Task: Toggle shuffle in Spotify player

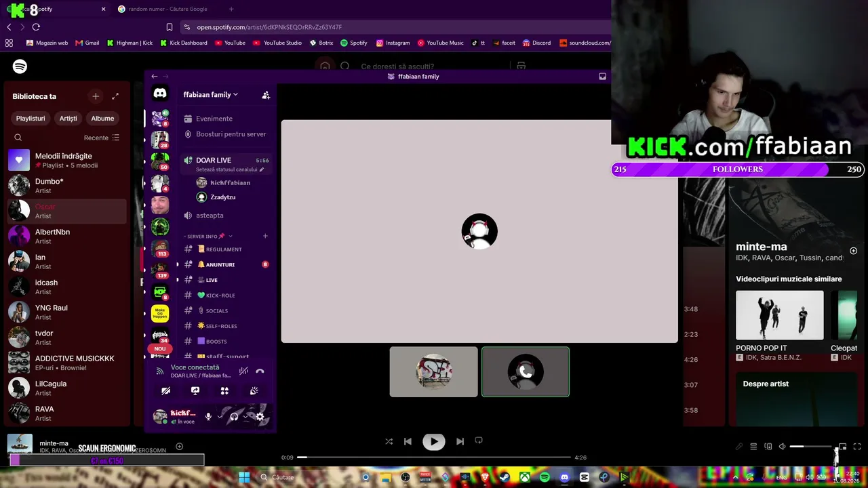Action: click(389, 441)
